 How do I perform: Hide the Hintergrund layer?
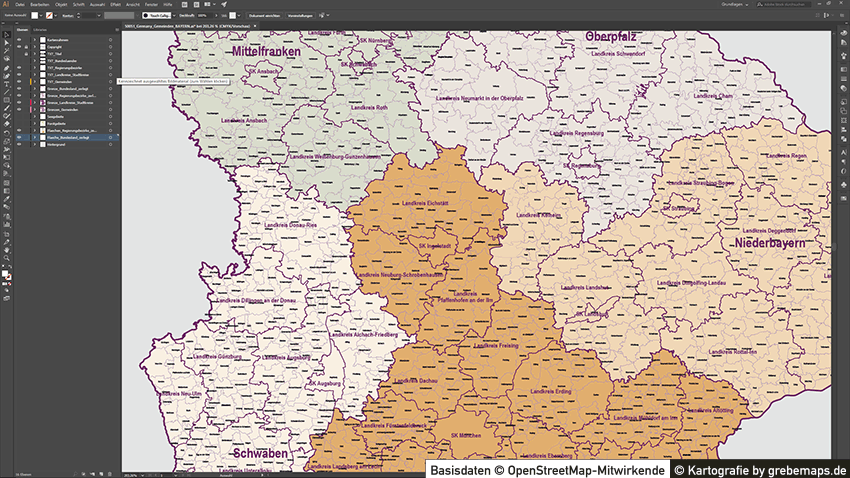click(19, 144)
